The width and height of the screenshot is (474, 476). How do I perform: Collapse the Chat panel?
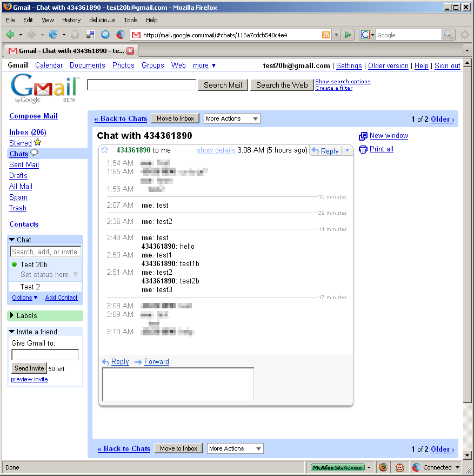(x=12, y=240)
